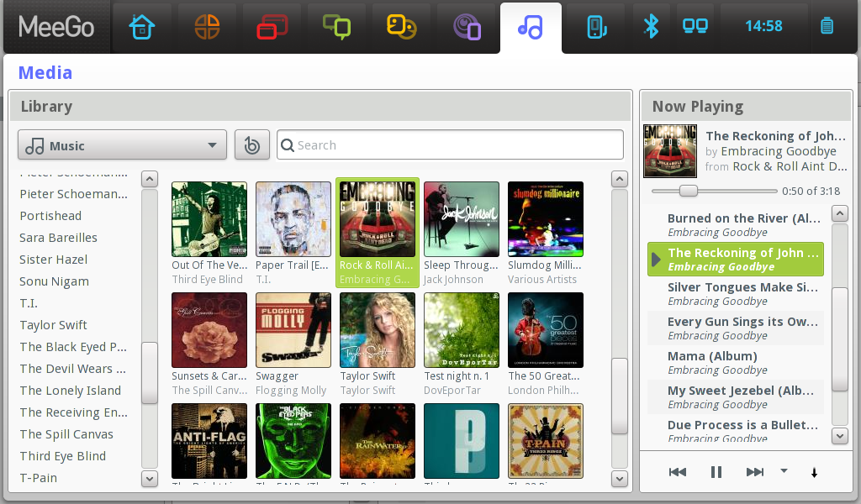Open the devices phone icon
The width and height of the screenshot is (861, 504).
[x=596, y=27]
